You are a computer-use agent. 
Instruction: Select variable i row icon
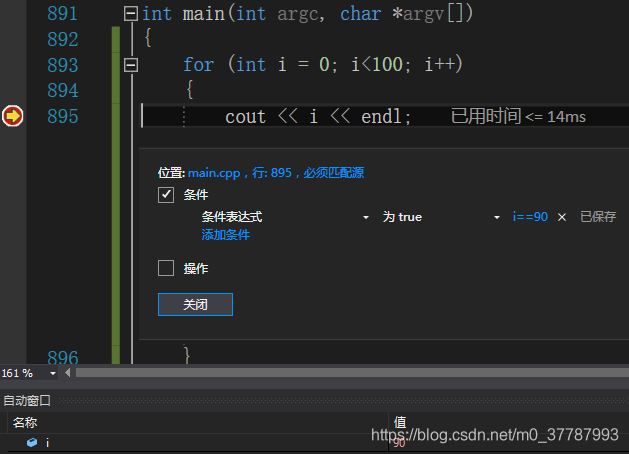pyautogui.click(x=32, y=442)
